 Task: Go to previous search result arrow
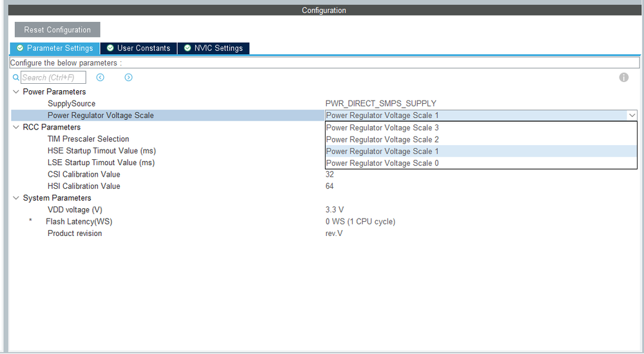(100, 77)
